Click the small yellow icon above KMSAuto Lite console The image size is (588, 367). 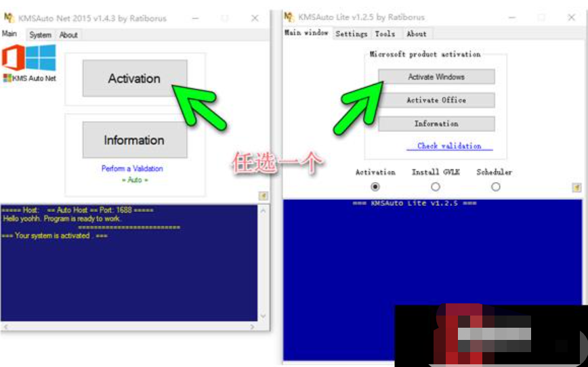(x=576, y=188)
